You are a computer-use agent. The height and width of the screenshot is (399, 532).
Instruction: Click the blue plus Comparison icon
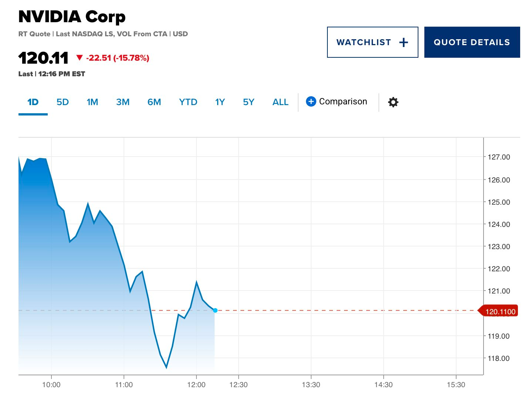311,102
